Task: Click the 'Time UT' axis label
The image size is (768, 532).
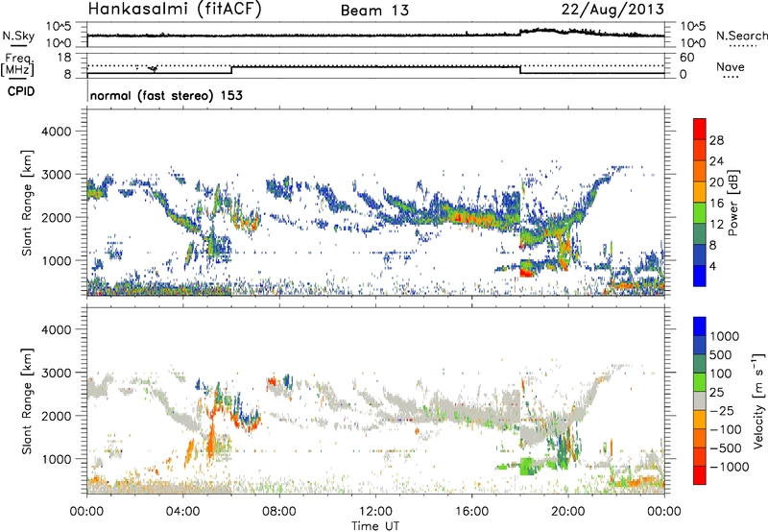Action: pyautogui.click(x=375, y=526)
